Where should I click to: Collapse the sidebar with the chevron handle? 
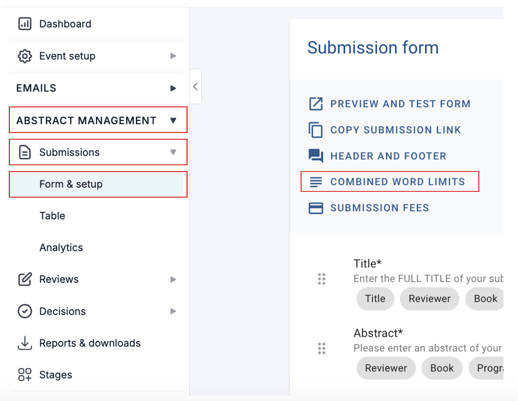pos(195,87)
